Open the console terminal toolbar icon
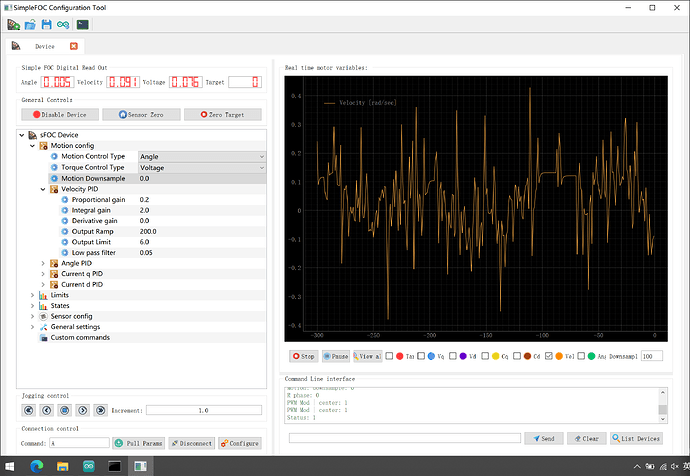Viewport: 690px width, 476px height. coord(83,25)
